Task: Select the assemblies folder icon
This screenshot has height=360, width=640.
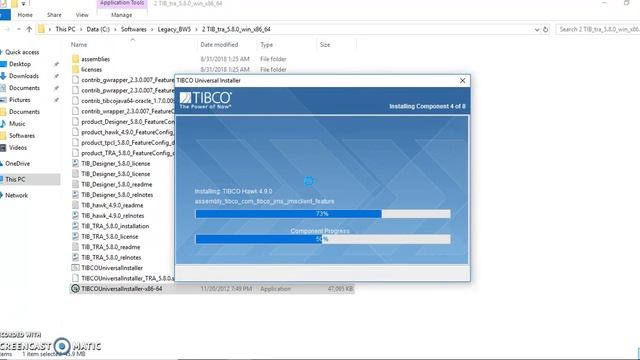Action: [75, 59]
